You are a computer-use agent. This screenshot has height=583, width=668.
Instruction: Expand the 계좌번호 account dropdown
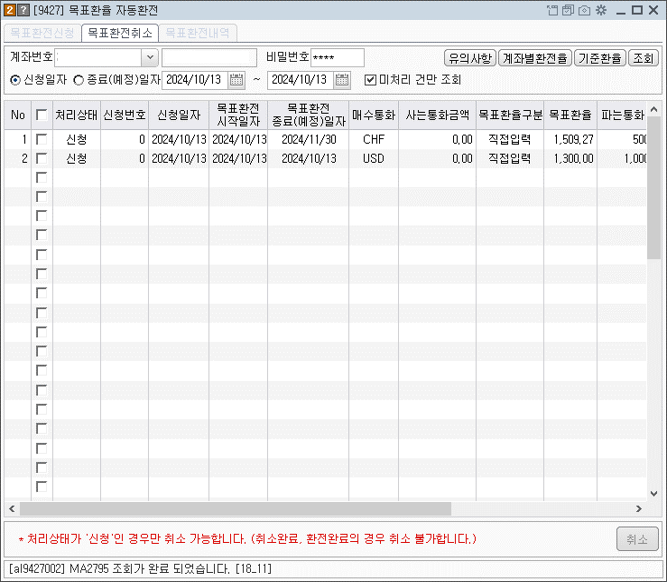click(x=150, y=57)
